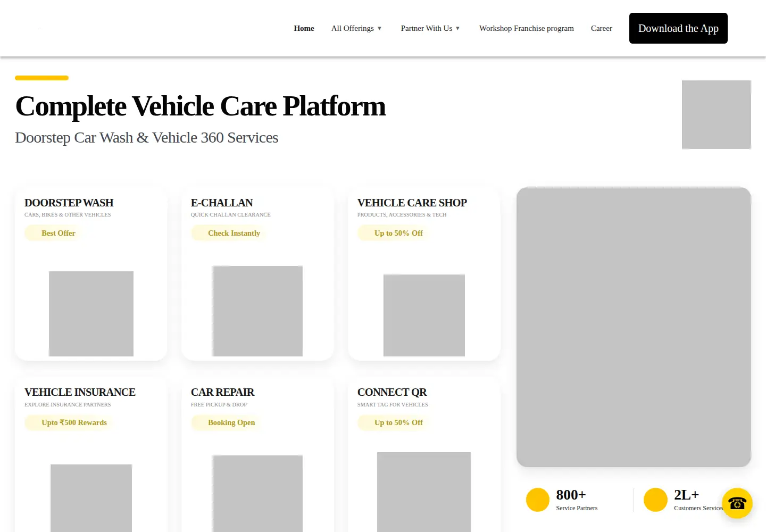766x532 pixels.
Task: Expand the All Offerings dropdown
Action: [x=356, y=28]
